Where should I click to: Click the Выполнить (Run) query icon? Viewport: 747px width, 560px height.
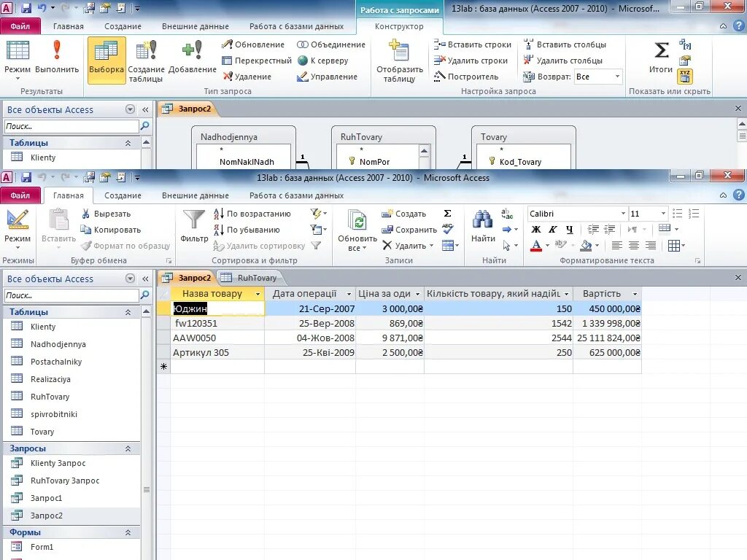(57, 57)
